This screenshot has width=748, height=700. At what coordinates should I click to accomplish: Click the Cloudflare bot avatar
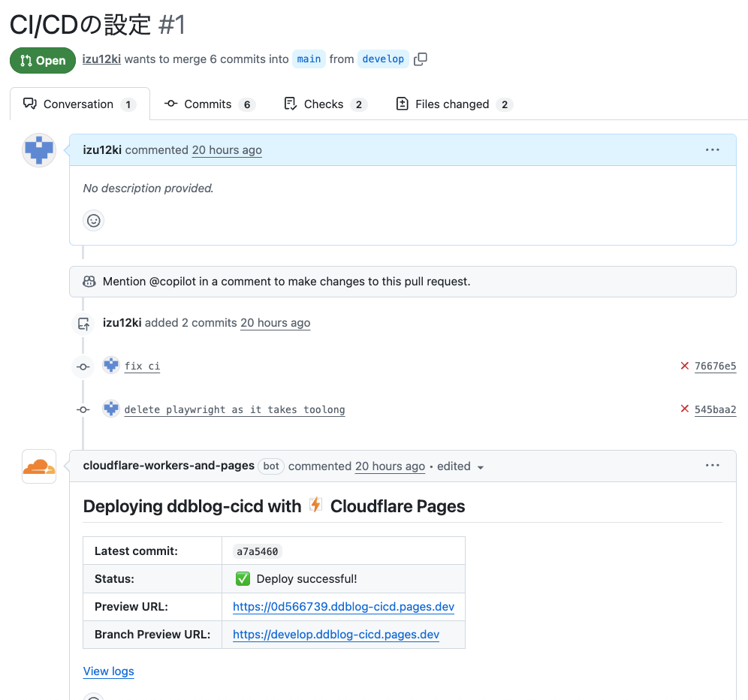tap(39, 466)
